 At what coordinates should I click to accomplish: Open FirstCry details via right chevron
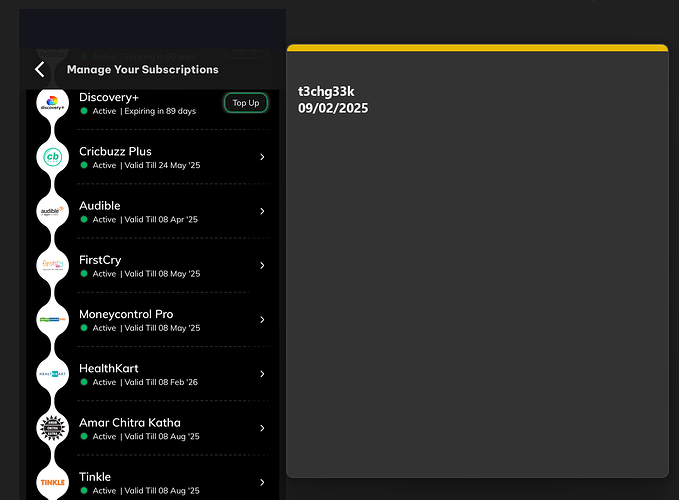[x=262, y=265]
